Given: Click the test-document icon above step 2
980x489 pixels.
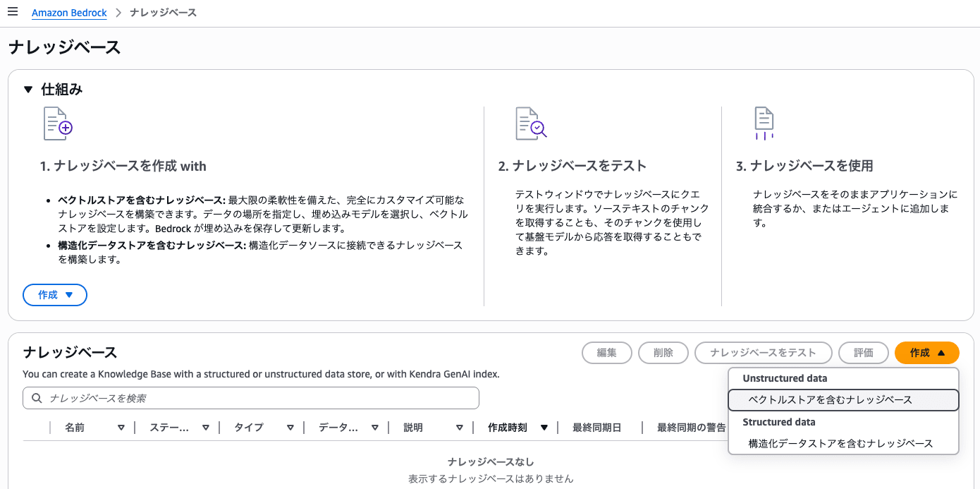Looking at the screenshot, I should point(531,123).
